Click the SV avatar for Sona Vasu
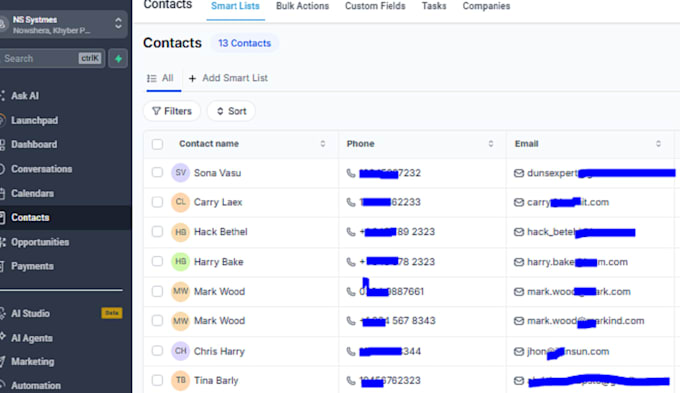680x393 pixels. coord(180,173)
